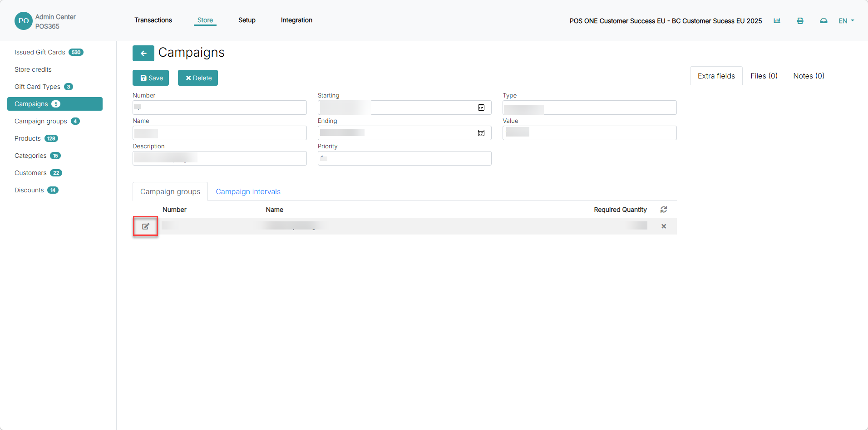This screenshot has height=430, width=868.
Task: Click the Name column header in table
Action: [275, 210]
